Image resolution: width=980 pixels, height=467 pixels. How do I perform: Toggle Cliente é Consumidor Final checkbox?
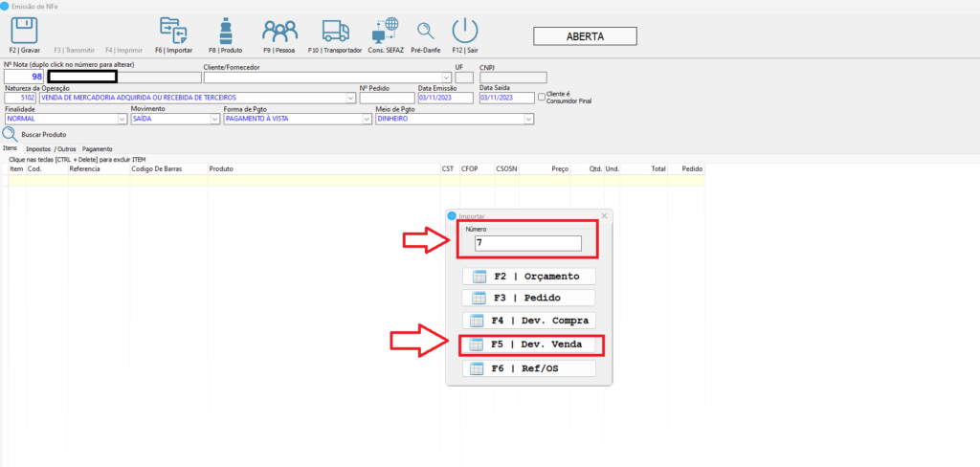click(542, 97)
